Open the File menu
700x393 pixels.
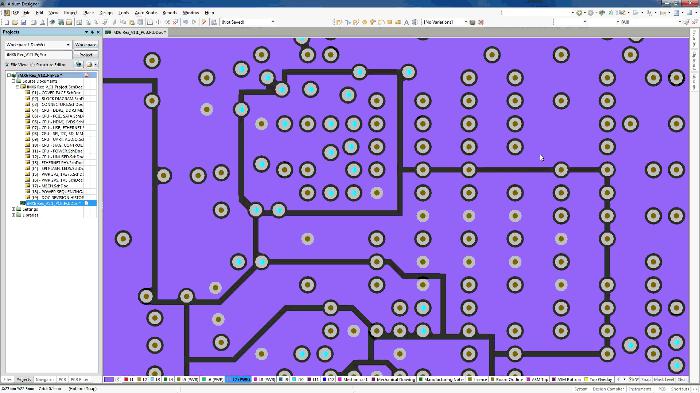(x=27, y=13)
